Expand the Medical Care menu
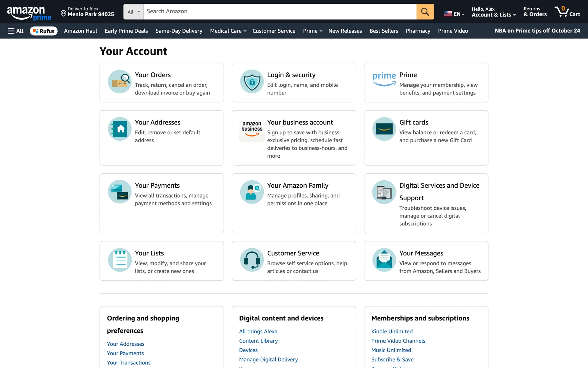 pos(228,31)
